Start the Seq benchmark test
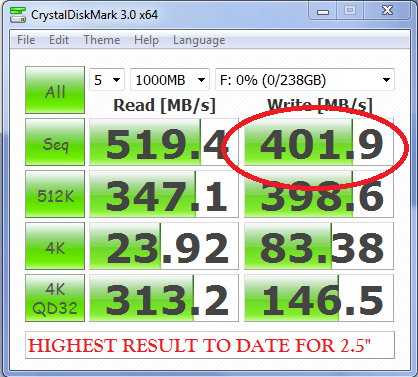The height and width of the screenshot is (377, 418). click(x=55, y=142)
